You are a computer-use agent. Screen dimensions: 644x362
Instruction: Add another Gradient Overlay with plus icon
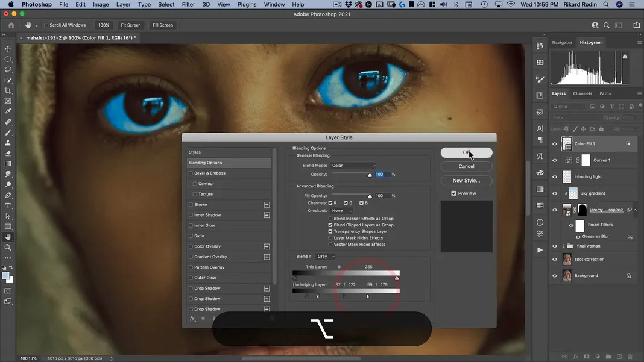point(267,257)
